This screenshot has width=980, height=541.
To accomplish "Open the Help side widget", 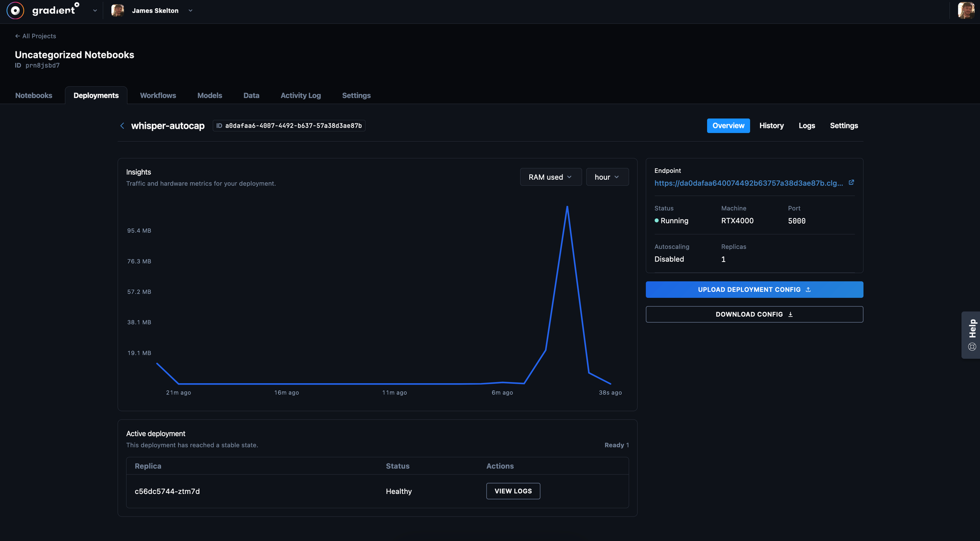I will click(x=972, y=335).
